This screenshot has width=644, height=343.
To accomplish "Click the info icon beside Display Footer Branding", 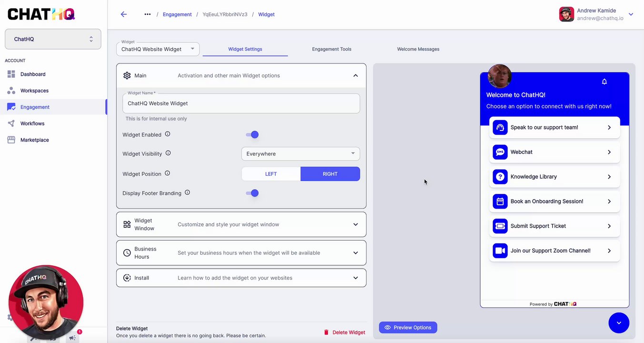I will (187, 192).
